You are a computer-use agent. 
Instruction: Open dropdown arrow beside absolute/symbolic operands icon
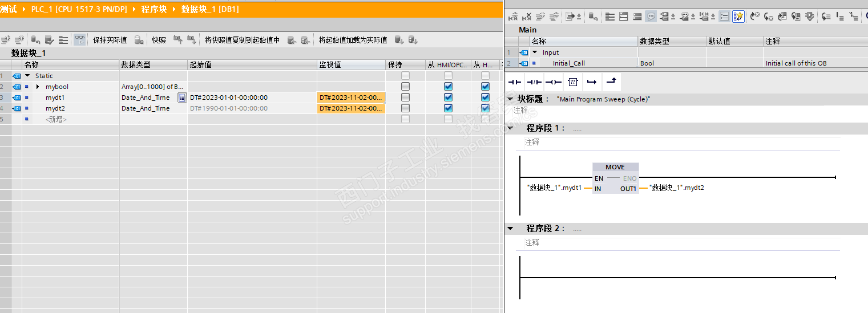[x=673, y=17]
